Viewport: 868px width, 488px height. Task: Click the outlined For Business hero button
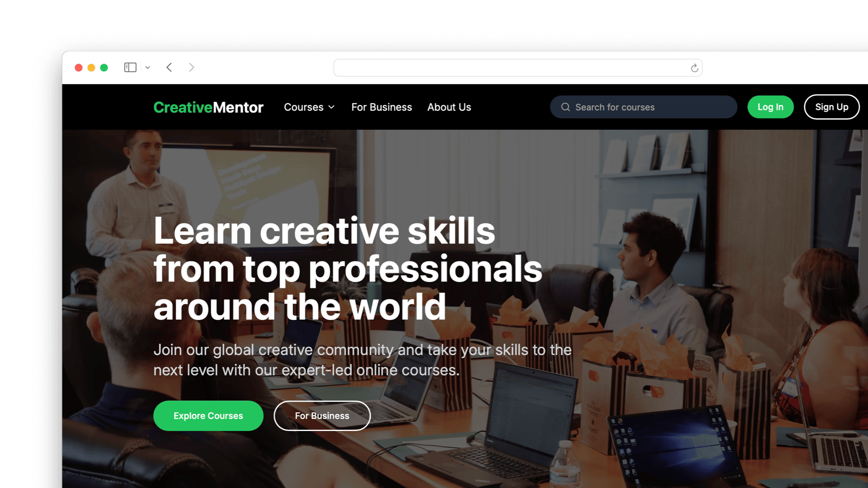322,416
